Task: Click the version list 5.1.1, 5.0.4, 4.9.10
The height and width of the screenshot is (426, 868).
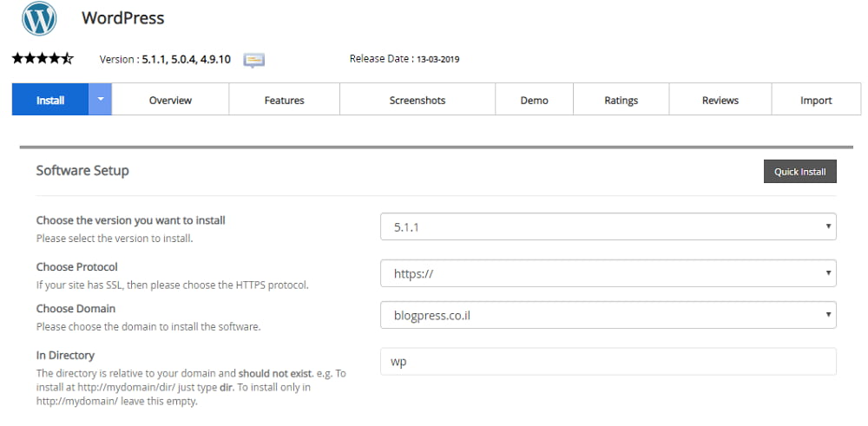Action: tap(186, 59)
